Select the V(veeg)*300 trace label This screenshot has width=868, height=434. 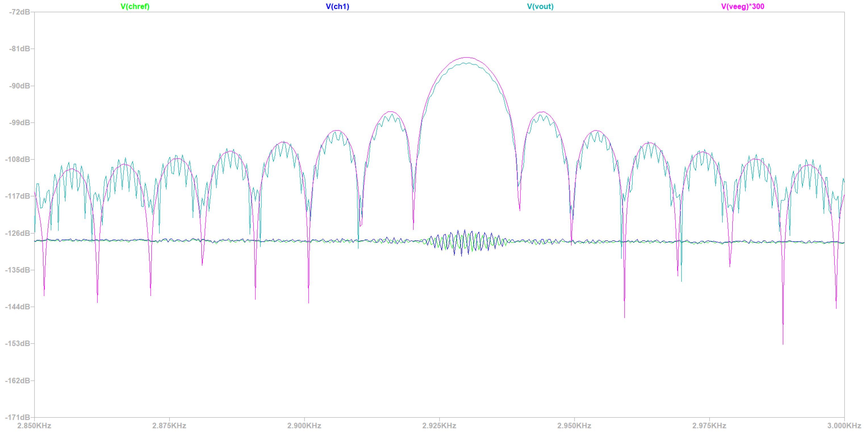742,7
